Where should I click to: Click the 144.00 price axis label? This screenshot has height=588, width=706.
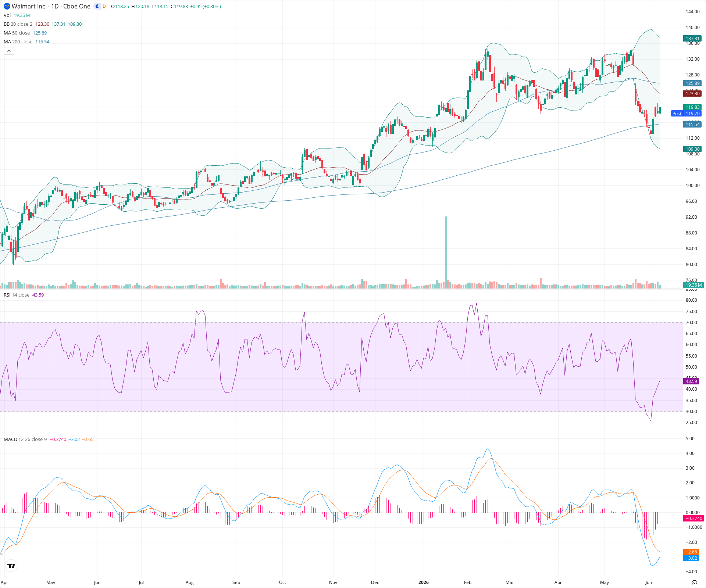click(x=692, y=12)
